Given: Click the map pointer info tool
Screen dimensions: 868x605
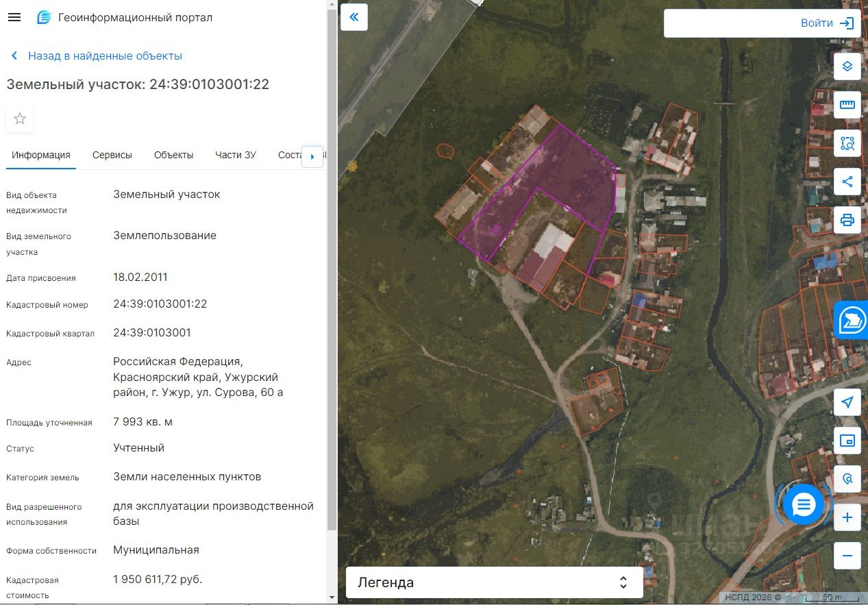Looking at the screenshot, I should [x=847, y=479].
